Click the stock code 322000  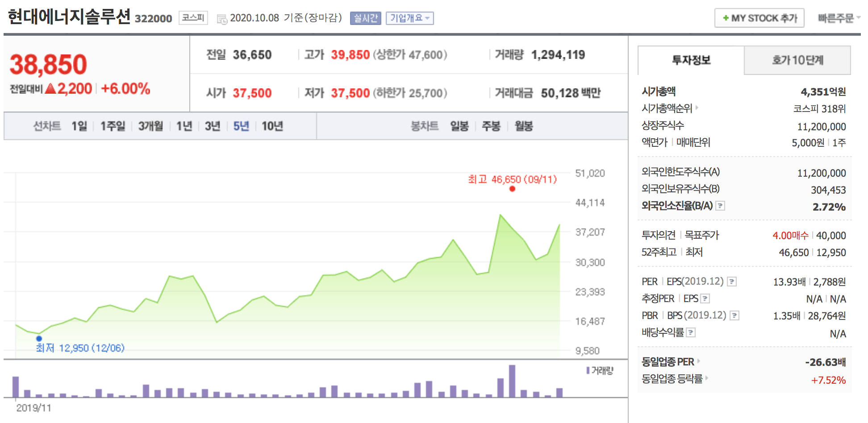153,19
